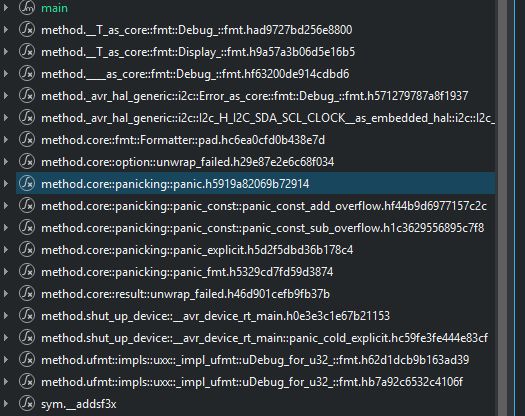Expand the panic_const_sub_overflow entry
This screenshot has width=525, height=416.
(x=6, y=228)
